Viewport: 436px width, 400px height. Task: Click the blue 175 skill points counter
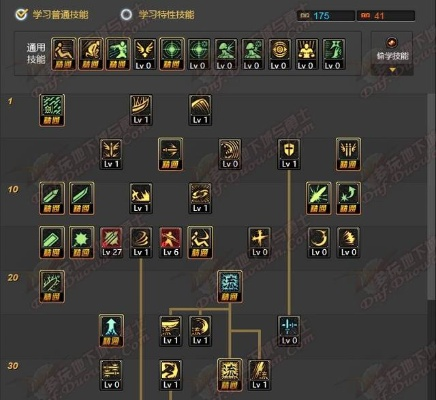coord(326,16)
